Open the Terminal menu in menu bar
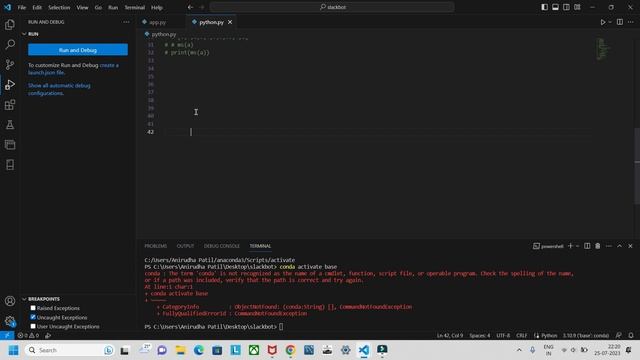Screen dimensions: 640x360 [x=134, y=7]
